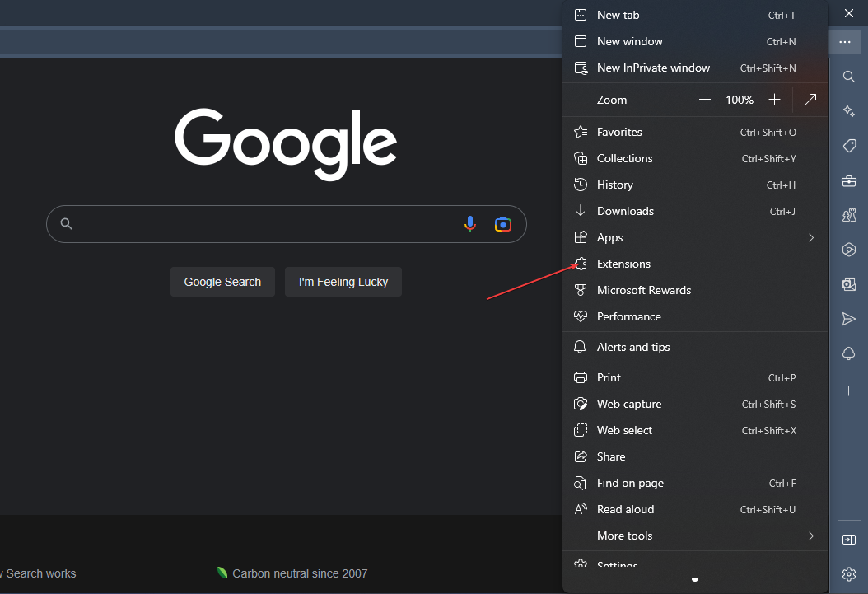This screenshot has width=868, height=594.
Task: Click the I'm Feeling Lucky button
Action: (343, 281)
